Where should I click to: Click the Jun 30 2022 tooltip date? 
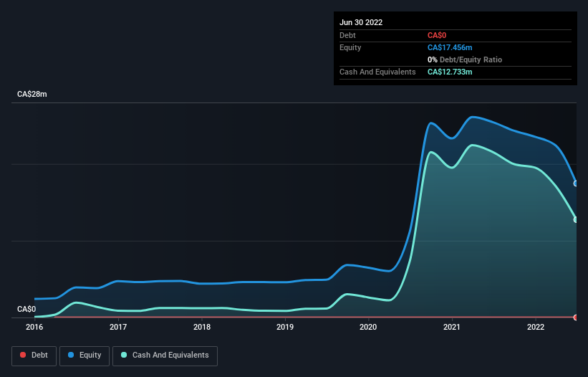click(361, 22)
